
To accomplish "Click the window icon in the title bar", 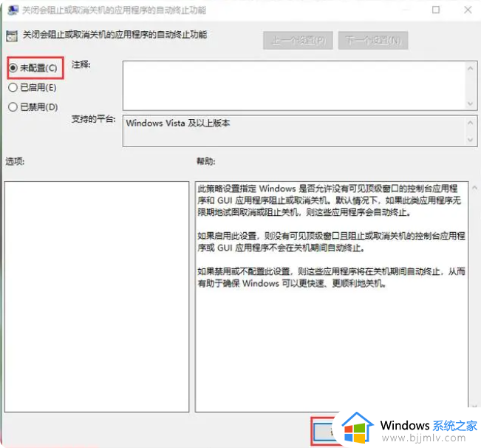I will click(x=13, y=10).
